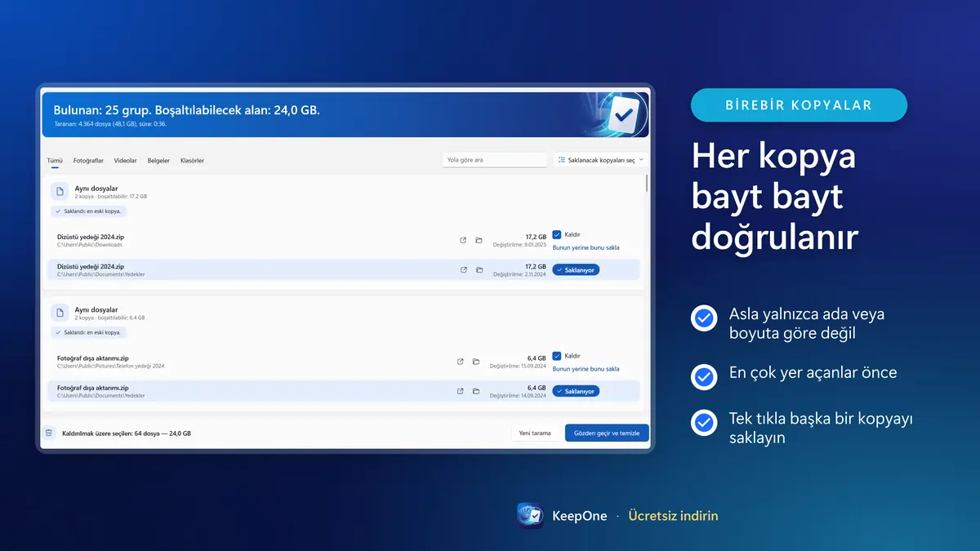Viewport: 980px width, 551px height.
Task: Open Fotoğraf dışa aktarımı.zip from Telefon yedeği 2024
Action: click(461, 361)
